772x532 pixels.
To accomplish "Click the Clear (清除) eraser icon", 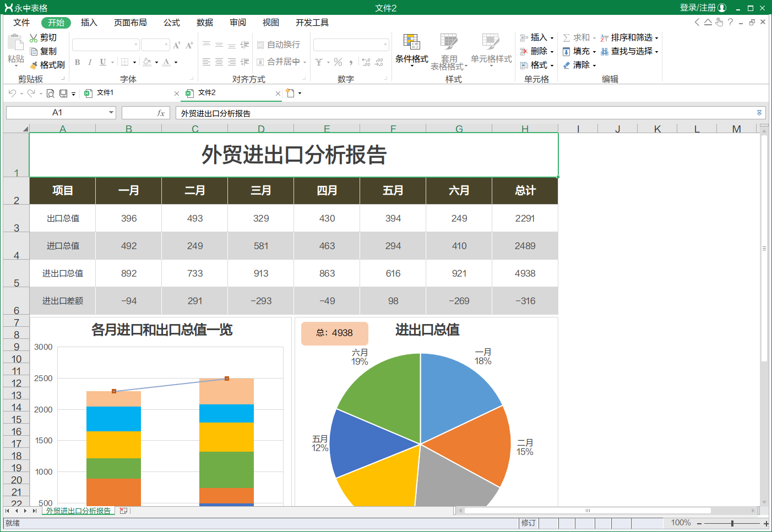I will [567, 65].
